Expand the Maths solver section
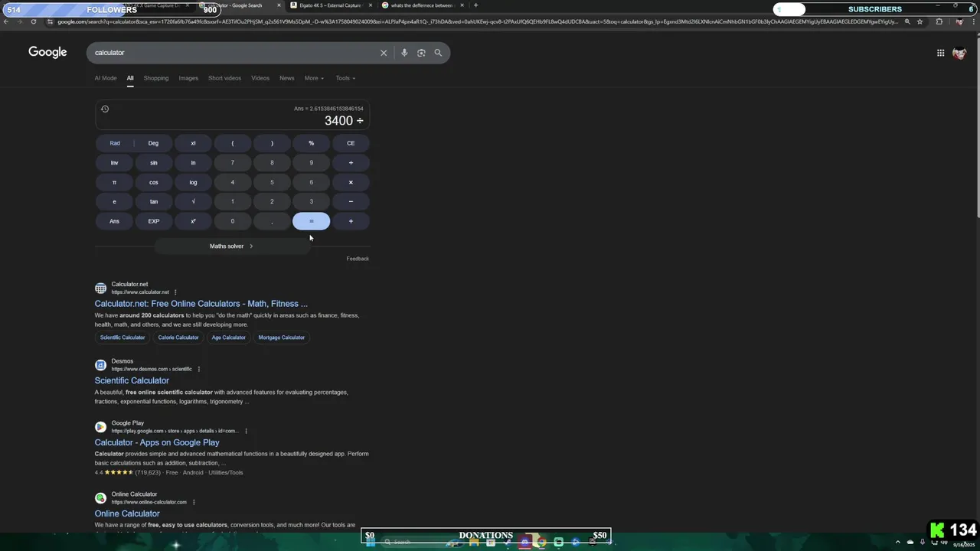This screenshot has height=551, width=980. tap(232, 246)
